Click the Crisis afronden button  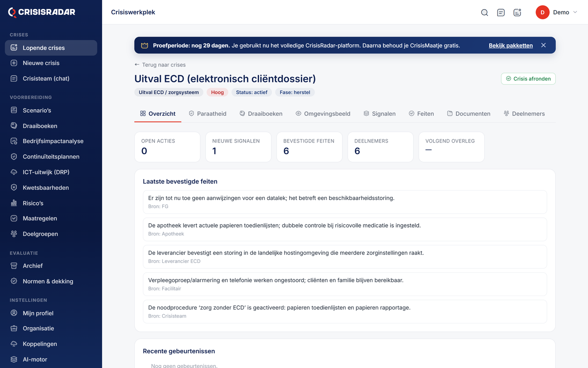click(x=528, y=79)
